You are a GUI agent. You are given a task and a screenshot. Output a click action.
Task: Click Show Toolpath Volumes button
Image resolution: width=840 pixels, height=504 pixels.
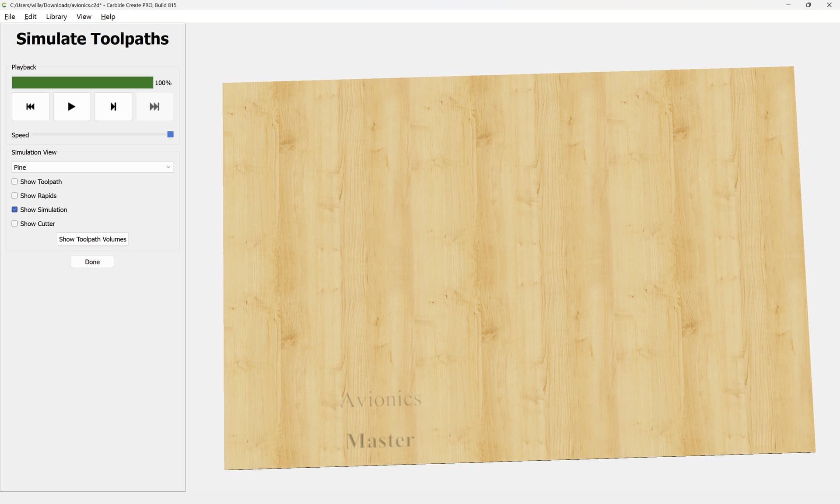tap(92, 239)
